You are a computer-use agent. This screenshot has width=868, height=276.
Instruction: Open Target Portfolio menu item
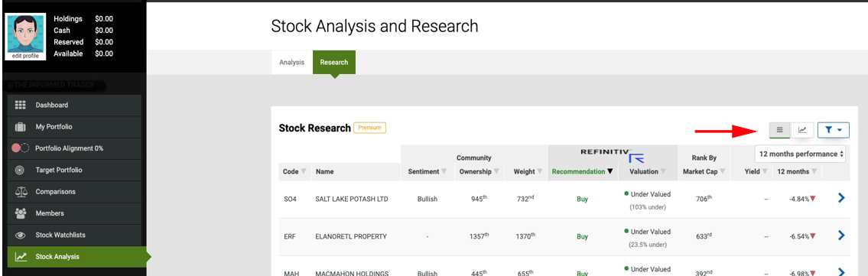click(75, 170)
